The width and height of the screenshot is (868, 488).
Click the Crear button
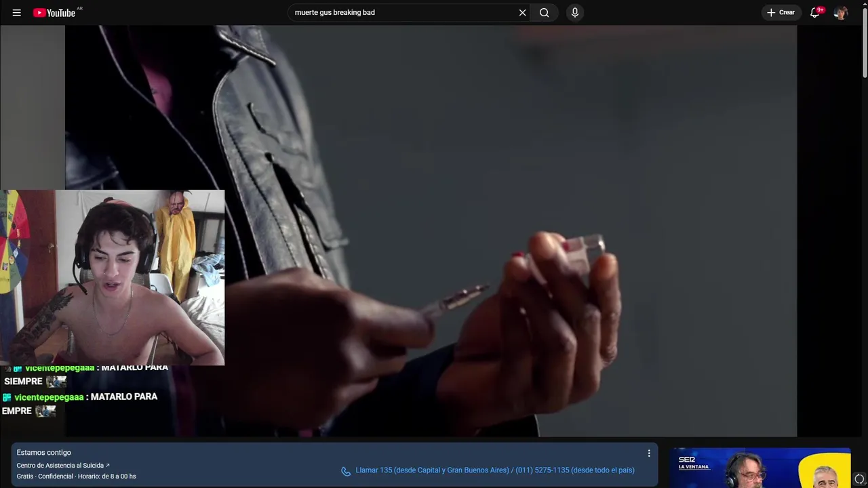(781, 13)
